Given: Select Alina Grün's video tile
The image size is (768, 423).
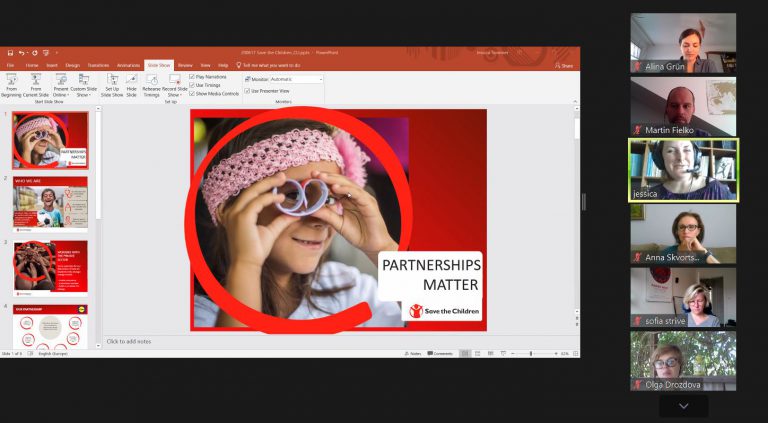Looking at the screenshot, I should [x=683, y=43].
